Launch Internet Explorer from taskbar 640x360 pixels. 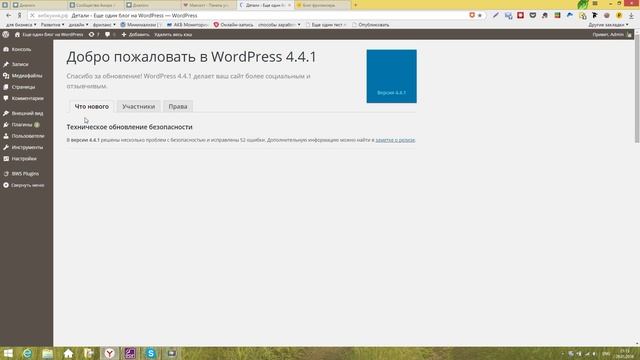[x=27, y=353]
